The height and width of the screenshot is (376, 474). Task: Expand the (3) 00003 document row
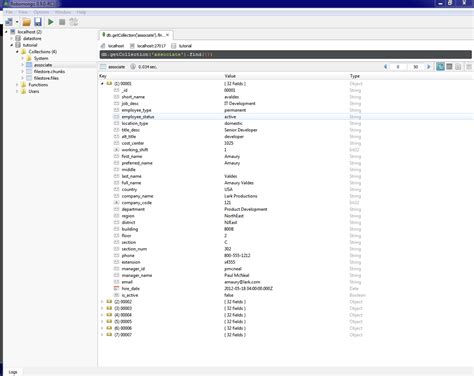[102, 308]
